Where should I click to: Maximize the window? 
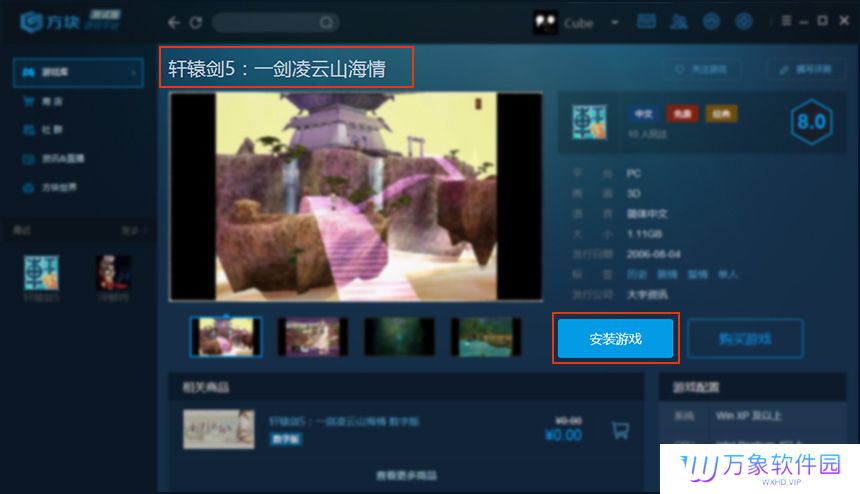823,21
